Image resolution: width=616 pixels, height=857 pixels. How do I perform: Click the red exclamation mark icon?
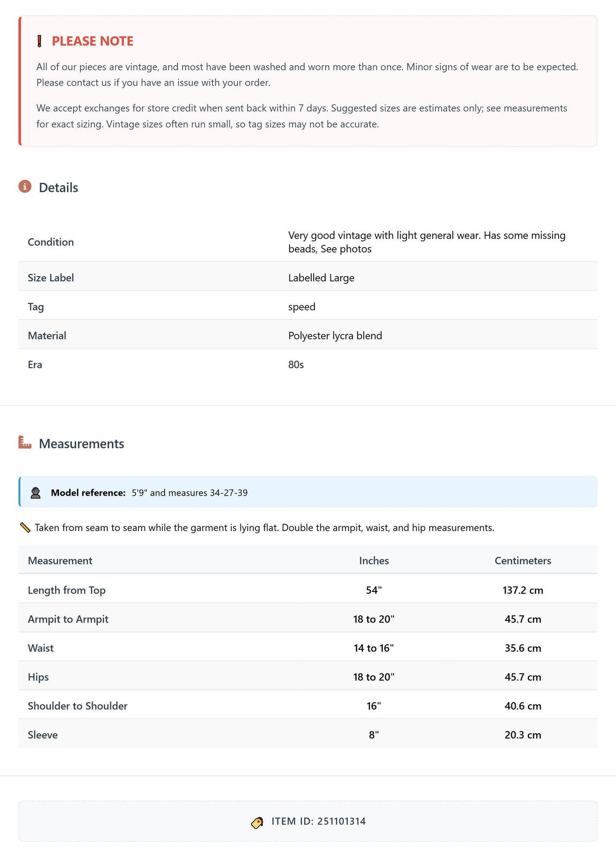pyautogui.click(x=40, y=41)
